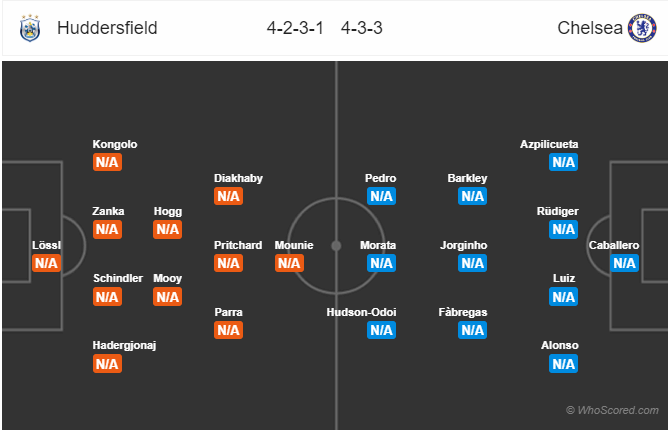Image resolution: width=668 pixels, height=431 pixels.
Task: Click Alonso's blue rating badge
Action: (563, 364)
